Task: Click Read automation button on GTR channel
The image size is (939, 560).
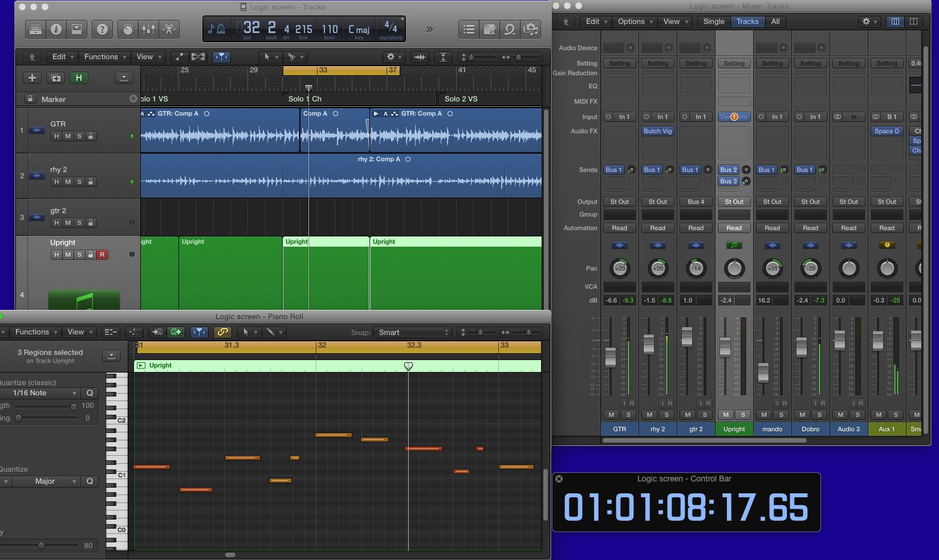Action: point(619,228)
